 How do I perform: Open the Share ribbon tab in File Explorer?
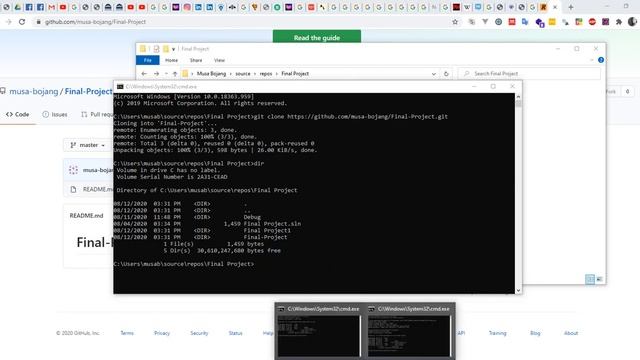[x=196, y=60]
